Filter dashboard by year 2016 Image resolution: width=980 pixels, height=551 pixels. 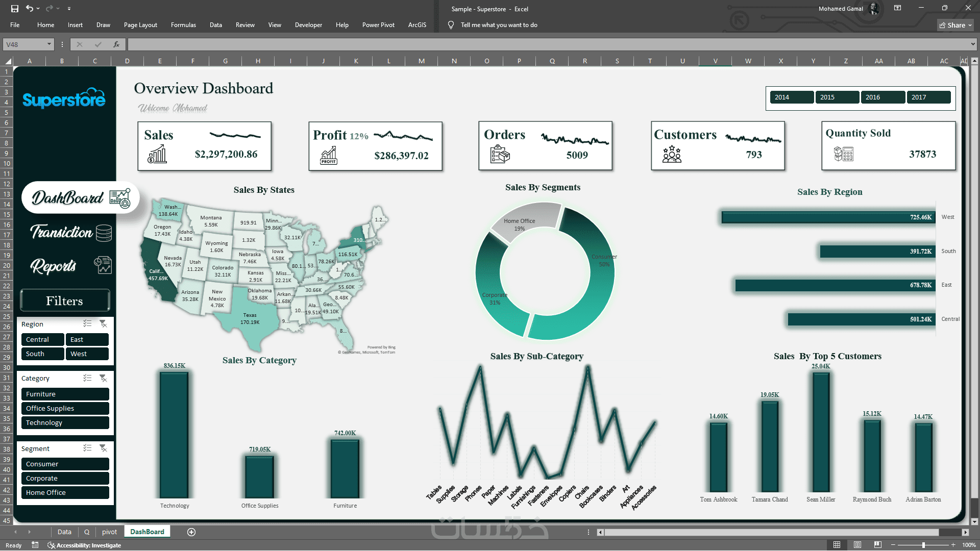click(883, 97)
